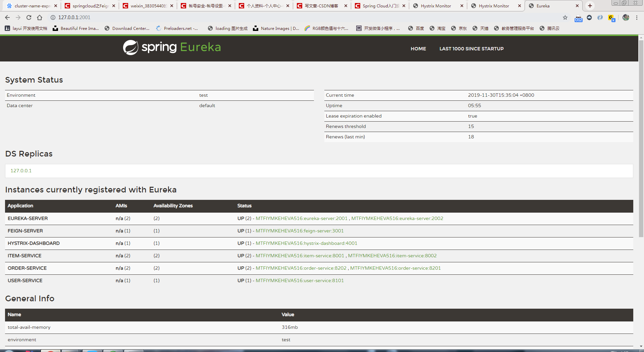Open the 淘宝 bookmark

[x=437, y=29]
